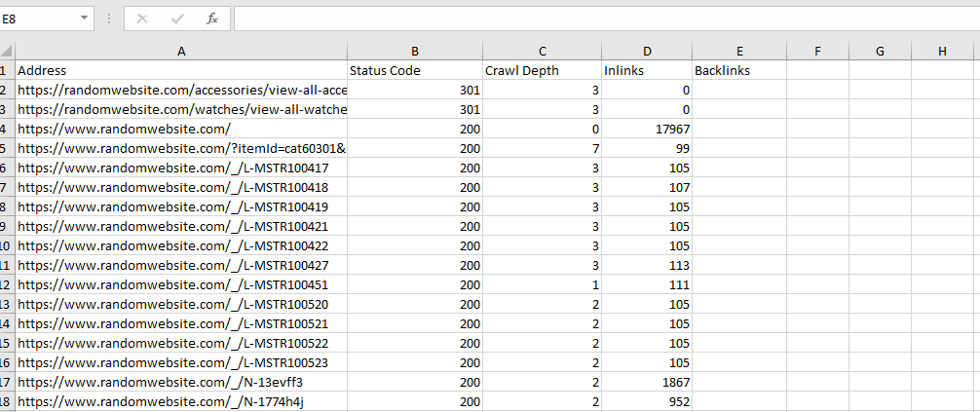Image resolution: width=980 pixels, height=412 pixels.
Task: Select the Inlinks value 111
Action: point(647,284)
